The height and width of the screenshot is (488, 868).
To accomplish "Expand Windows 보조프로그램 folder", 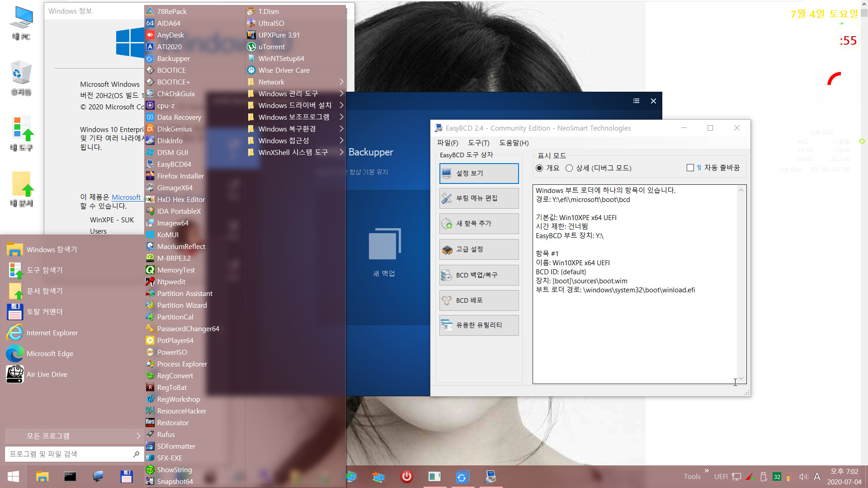I will pos(296,117).
